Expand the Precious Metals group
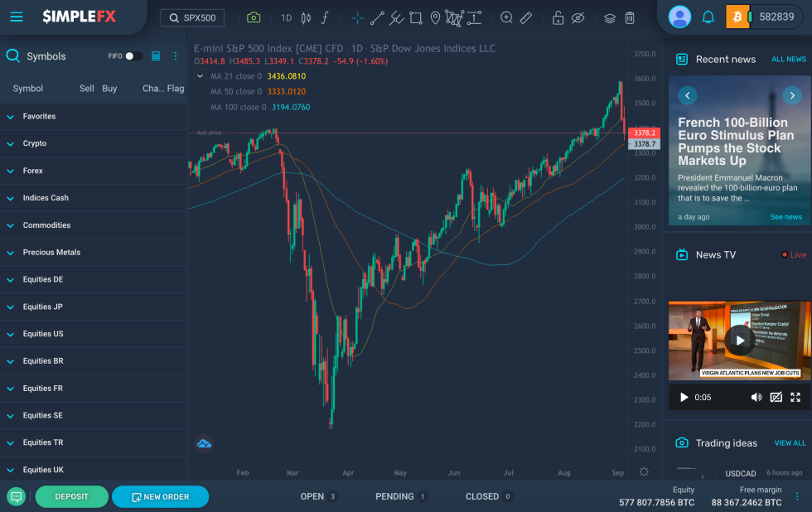 [51, 252]
